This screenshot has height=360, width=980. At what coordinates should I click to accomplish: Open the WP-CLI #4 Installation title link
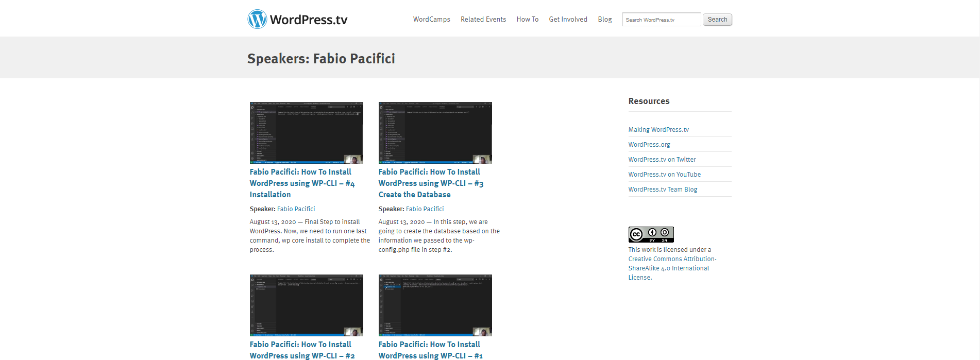click(x=302, y=183)
